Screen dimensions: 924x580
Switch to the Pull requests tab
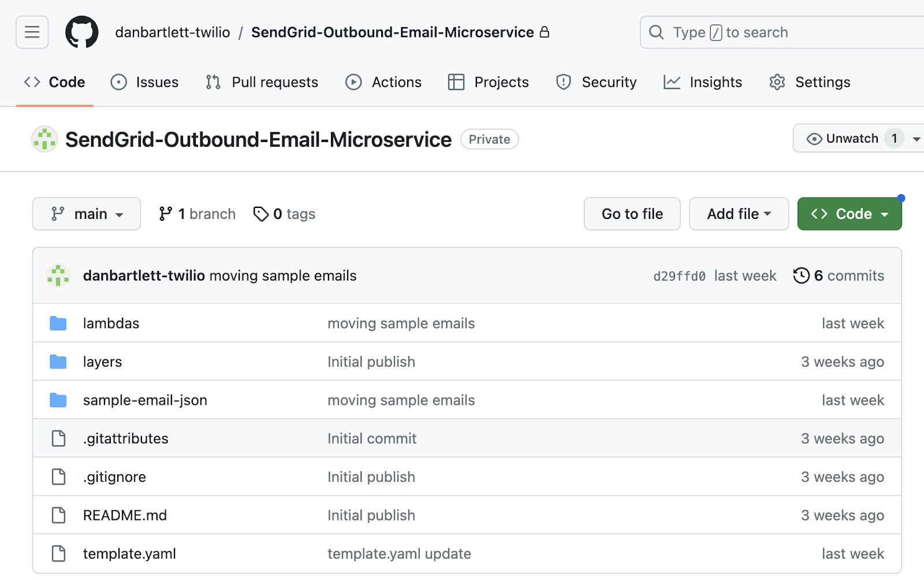262,82
